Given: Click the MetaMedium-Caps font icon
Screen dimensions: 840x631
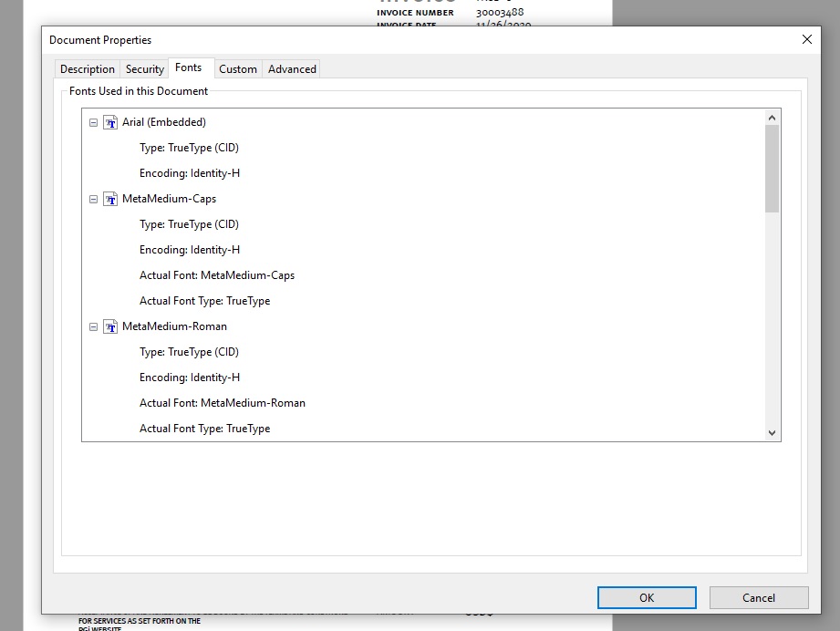Looking at the screenshot, I should pos(110,200).
